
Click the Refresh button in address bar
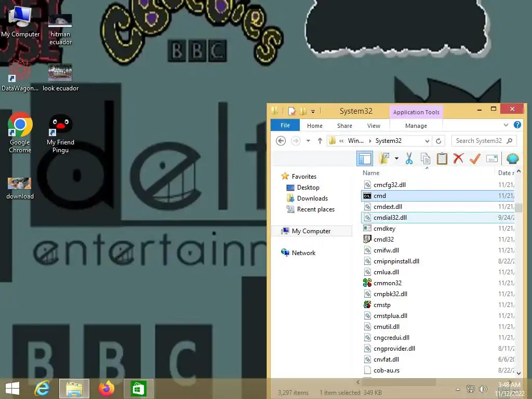tap(438, 141)
